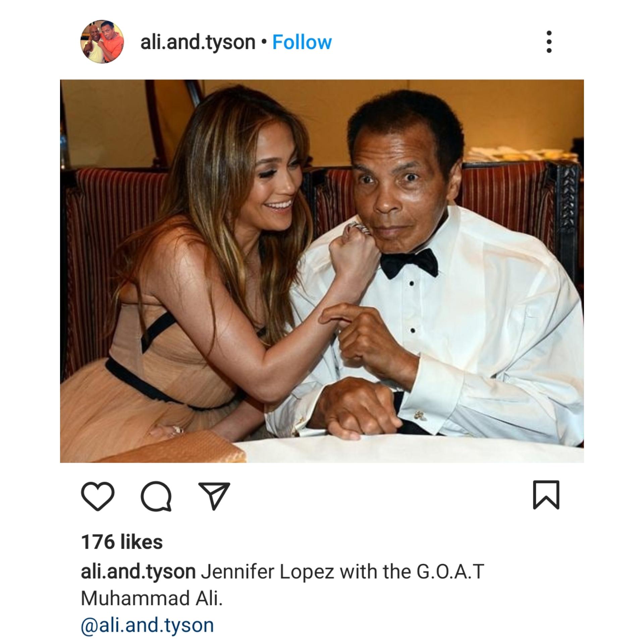Tap the post photo

tap(322, 271)
